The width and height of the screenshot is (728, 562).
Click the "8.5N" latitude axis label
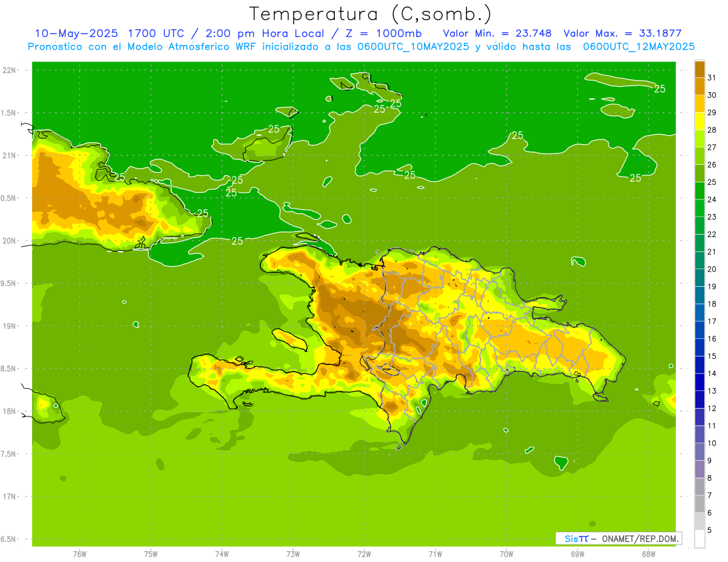(x=9, y=369)
